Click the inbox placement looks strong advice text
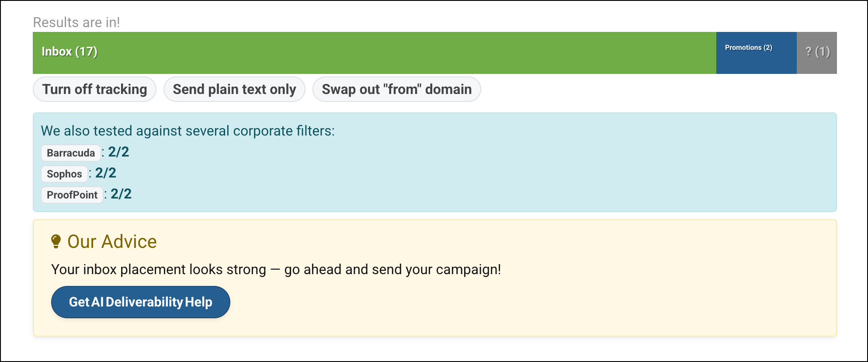Viewport: 868px width, 362px height. [276, 269]
